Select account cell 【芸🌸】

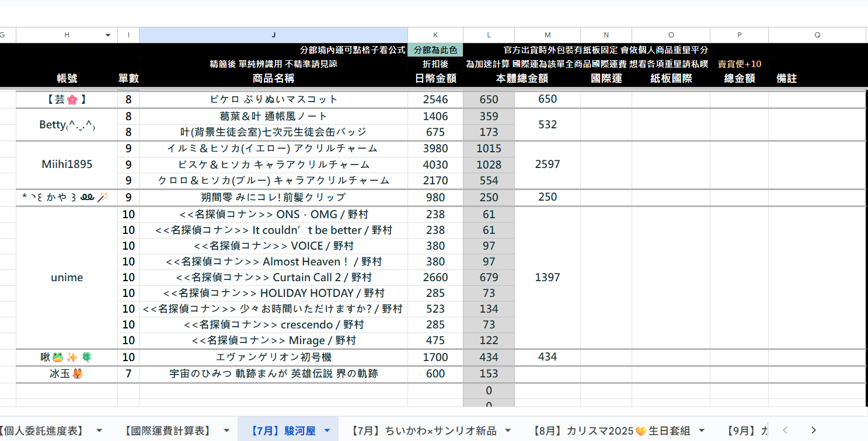67,99
